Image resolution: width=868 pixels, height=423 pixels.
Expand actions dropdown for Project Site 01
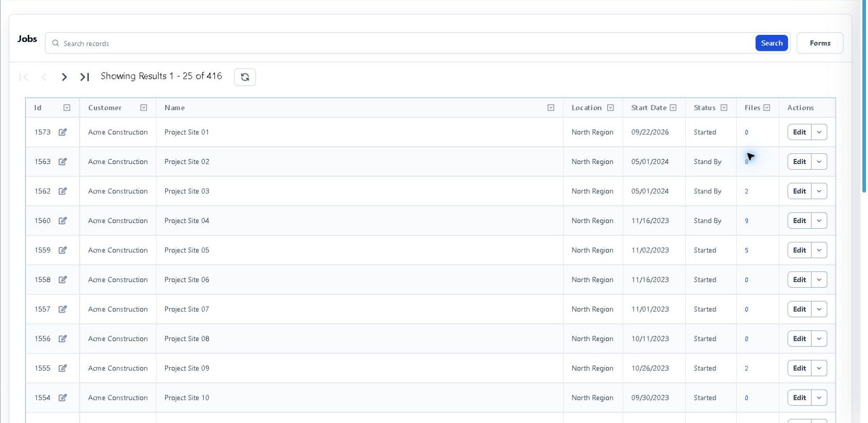(x=819, y=132)
